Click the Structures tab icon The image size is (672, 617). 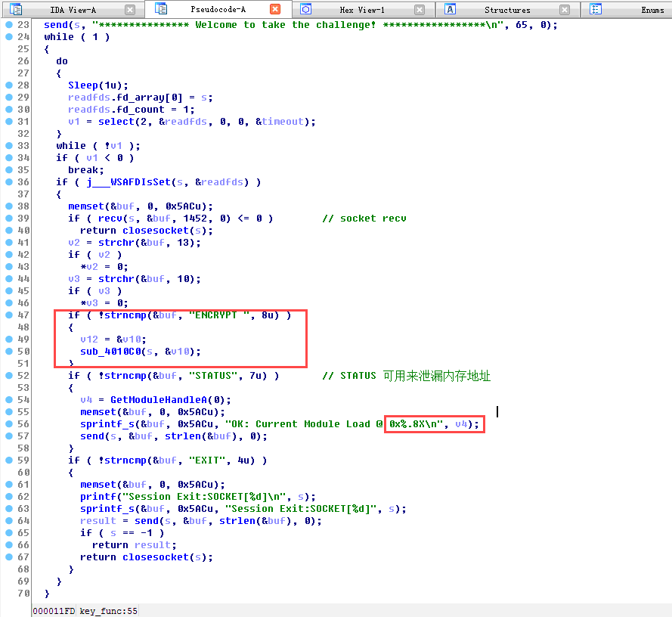pos(451,10)
